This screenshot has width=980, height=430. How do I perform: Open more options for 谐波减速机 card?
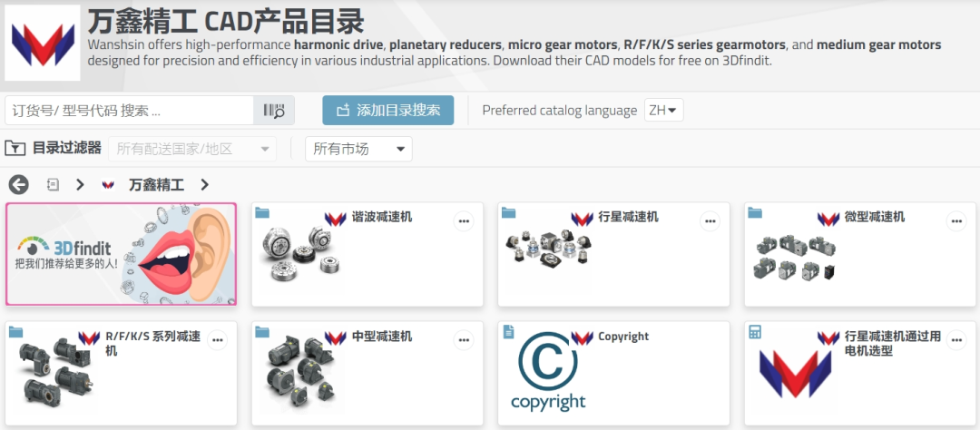coord(463,221)
